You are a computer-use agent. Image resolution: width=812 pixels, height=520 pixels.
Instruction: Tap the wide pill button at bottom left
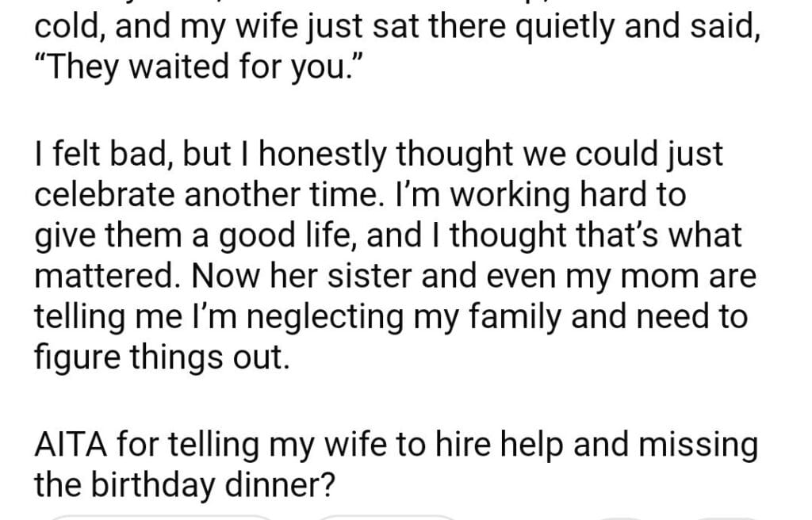[x=163, y=517]
